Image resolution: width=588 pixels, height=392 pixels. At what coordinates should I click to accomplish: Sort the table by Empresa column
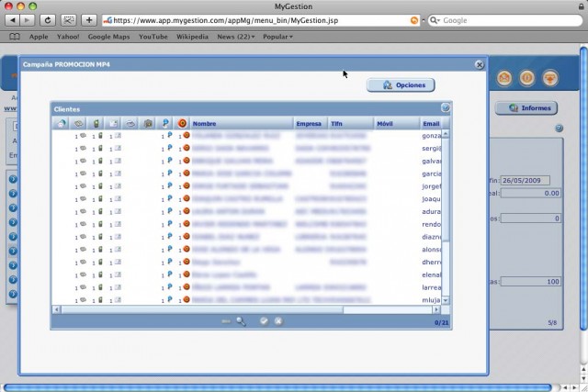(311, 123)
